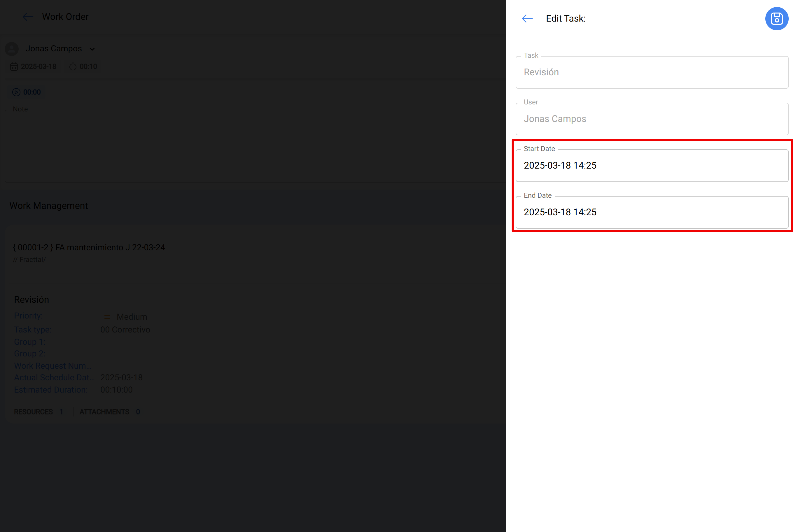Click the Medium priority icon
This screenshot has width=798, height=532.
(x=107, y=317)
